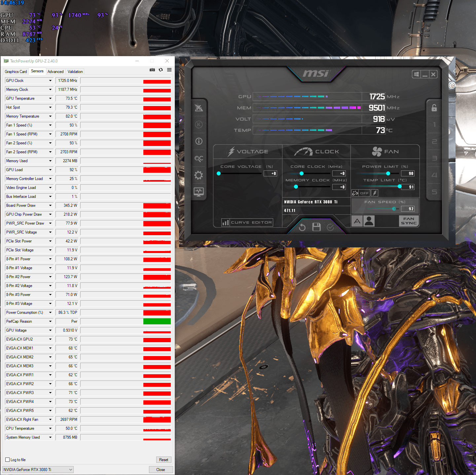Open Afterburner VOLTAGE panel header
The height and width of the screenshot is (475, 476).
pos(248,152)
